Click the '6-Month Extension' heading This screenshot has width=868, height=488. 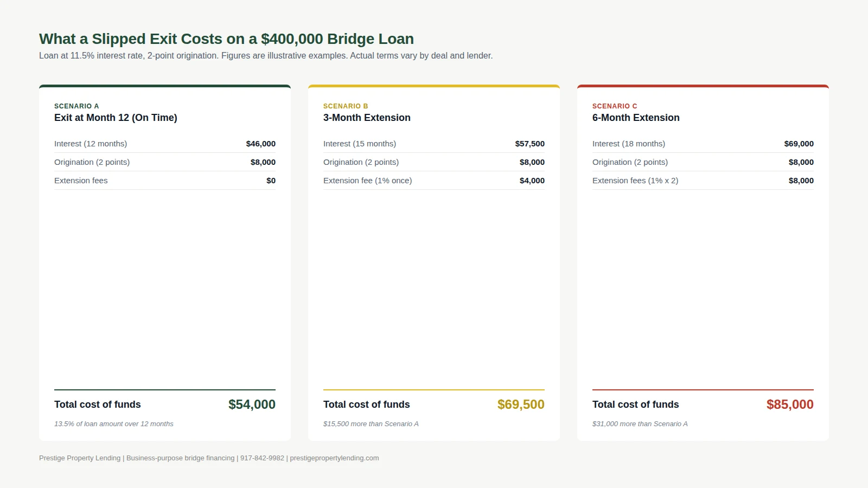(636, 118)
